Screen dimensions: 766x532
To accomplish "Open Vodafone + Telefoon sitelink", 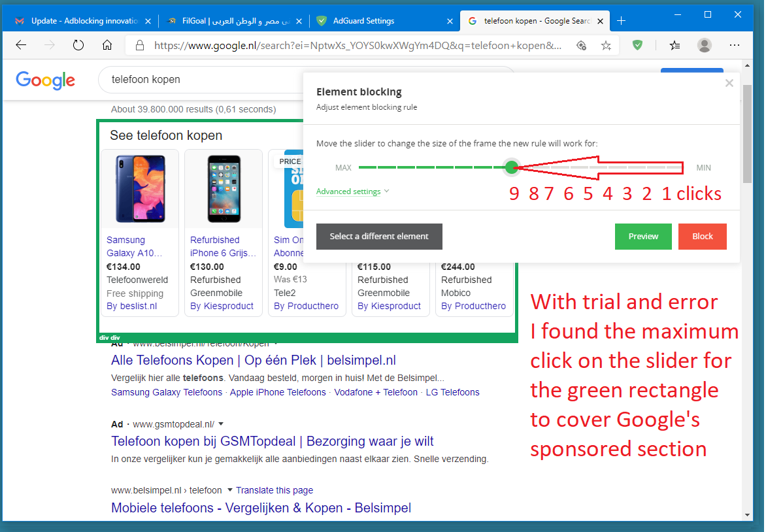I will 376,392.
